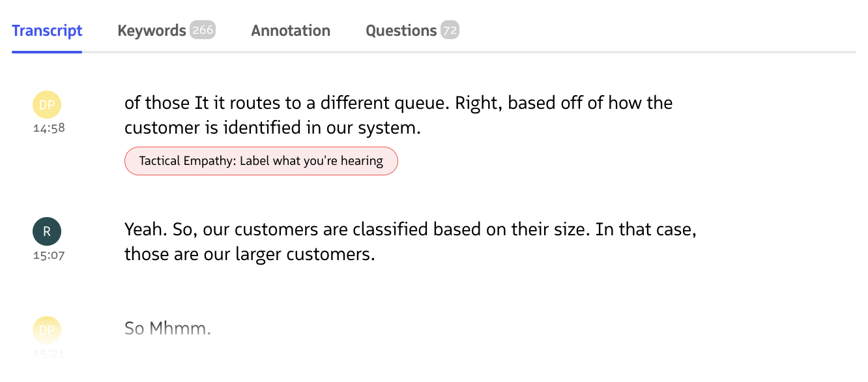Open the Annotation tab
The image size is (868, 382).
pyautogui.click(x=291, y=31)
